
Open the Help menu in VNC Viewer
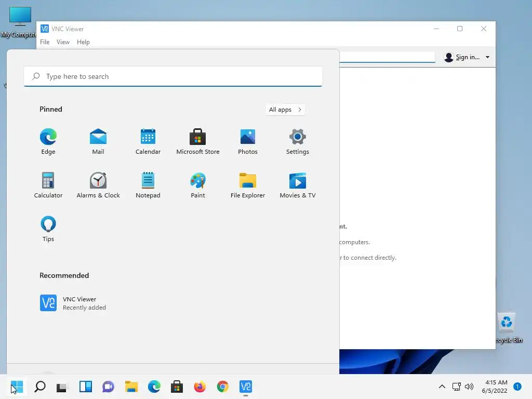point(83,42)
